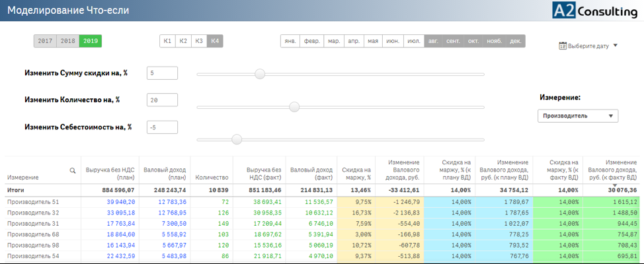The image size is (644, 264).
Task: Toggle quarter K4 filter
Action: pos(215,41)
